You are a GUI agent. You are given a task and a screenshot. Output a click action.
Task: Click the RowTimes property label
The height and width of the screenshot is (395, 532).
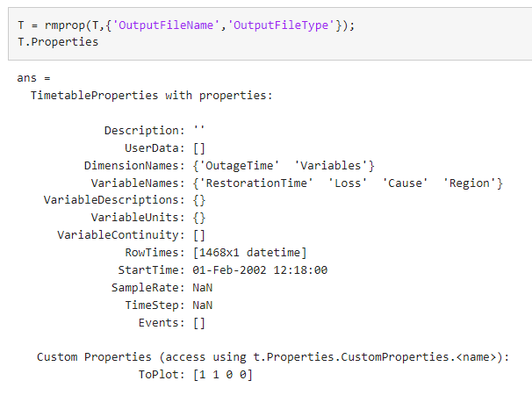tap(155, 253)
